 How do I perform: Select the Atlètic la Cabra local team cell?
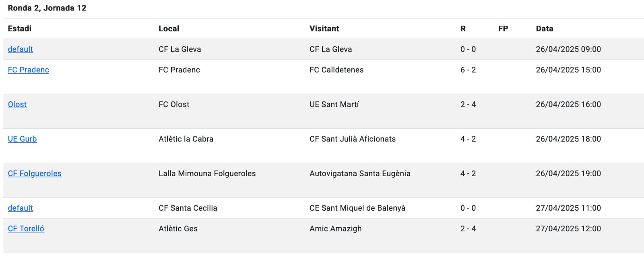point(186,139)
